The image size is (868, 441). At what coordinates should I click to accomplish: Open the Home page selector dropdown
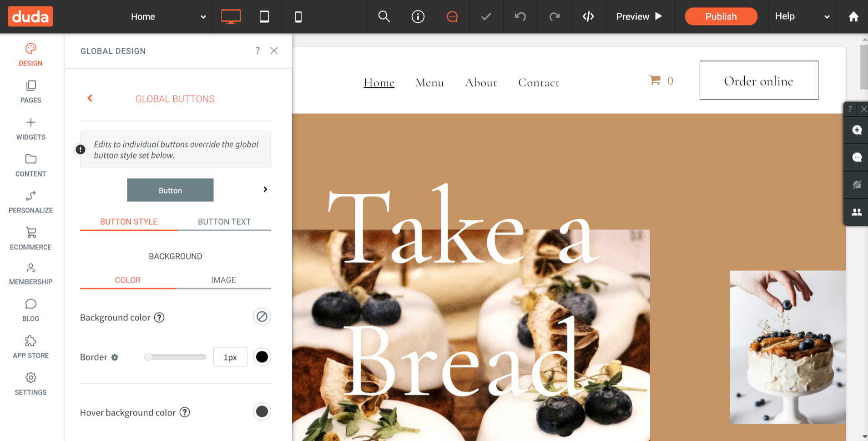(168, 17)
